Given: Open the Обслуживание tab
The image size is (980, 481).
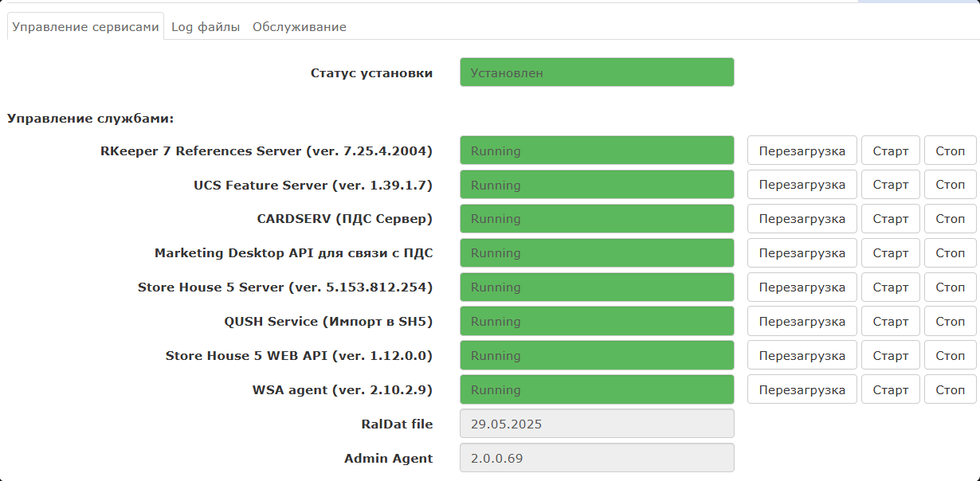Looking at the screenshot, I should pos(299,27).
